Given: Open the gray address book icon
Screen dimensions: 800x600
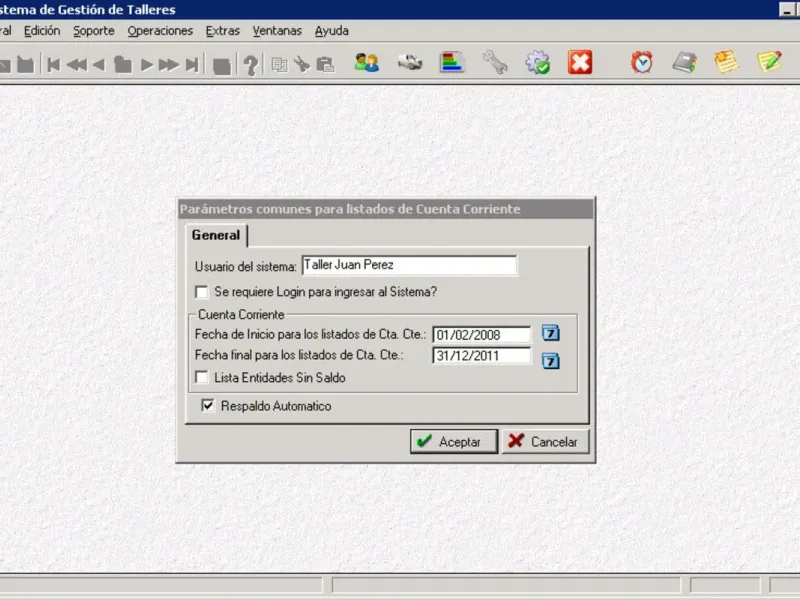Looking at the screenshot, I should pyautogui.click(x=684, y=62).
